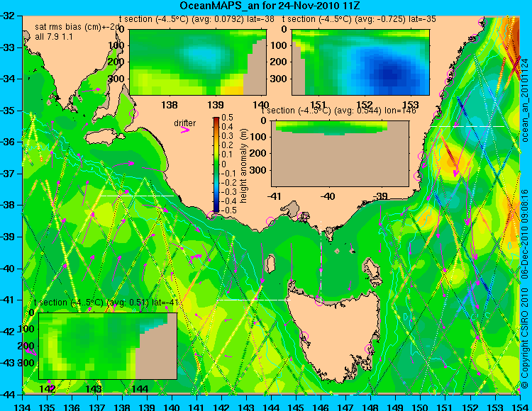Click longitude 134 on the main bottom axis
Screen dimensions: 532x411
tap(23, 407)
